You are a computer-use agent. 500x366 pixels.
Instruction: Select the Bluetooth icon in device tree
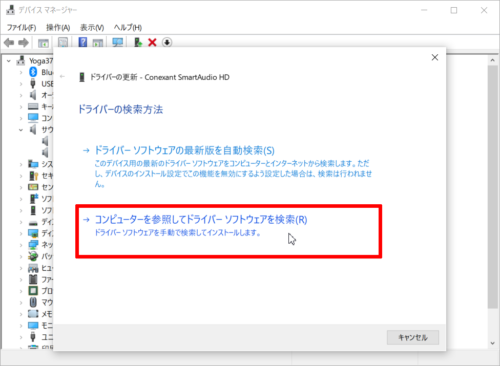33,72
